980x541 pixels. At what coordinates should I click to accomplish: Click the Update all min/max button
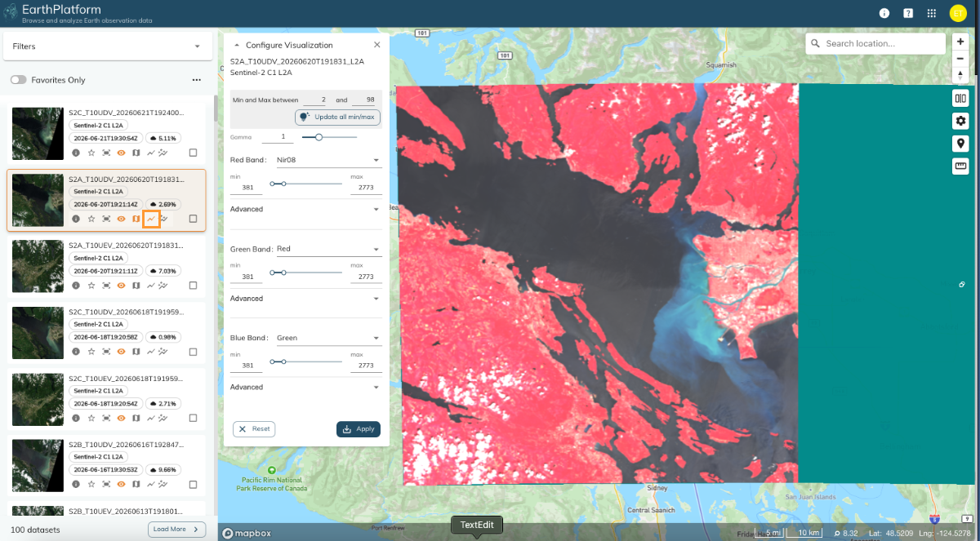tap(337, 117)
